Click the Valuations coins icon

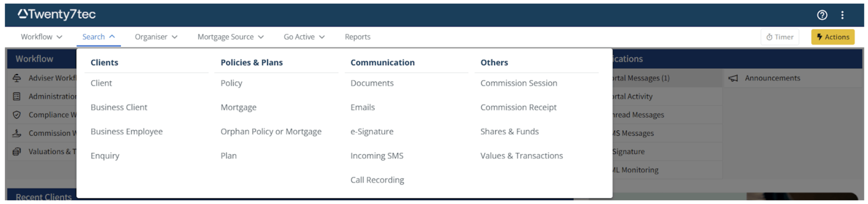click(x=16, y=152)
